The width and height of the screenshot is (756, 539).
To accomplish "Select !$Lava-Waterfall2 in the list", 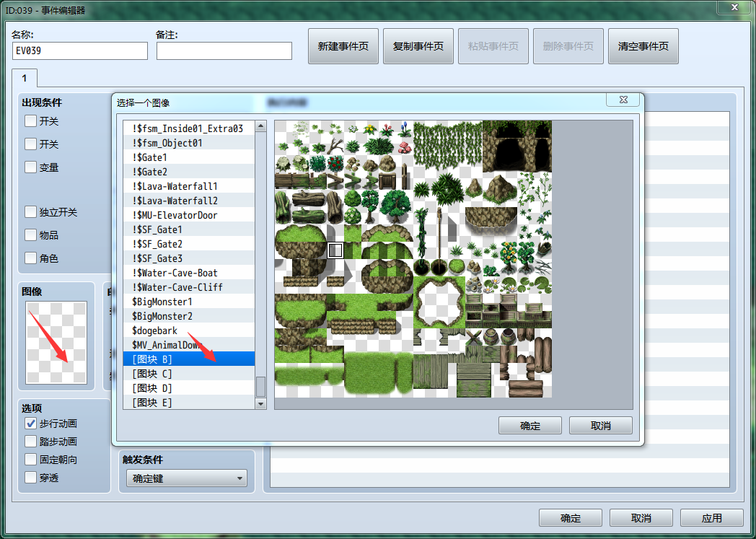I will 189,201.
